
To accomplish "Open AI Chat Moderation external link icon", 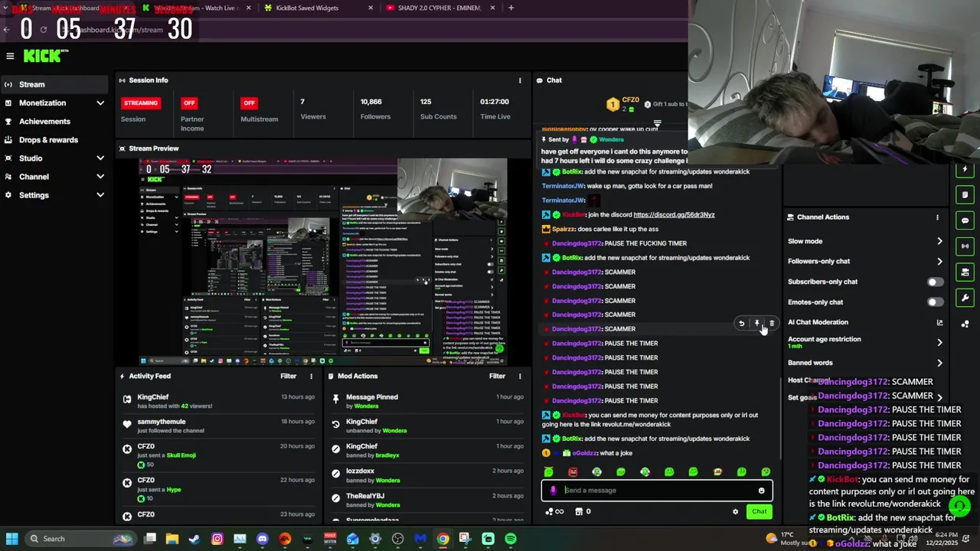I will pyautogui.click(x=939, y=322).
